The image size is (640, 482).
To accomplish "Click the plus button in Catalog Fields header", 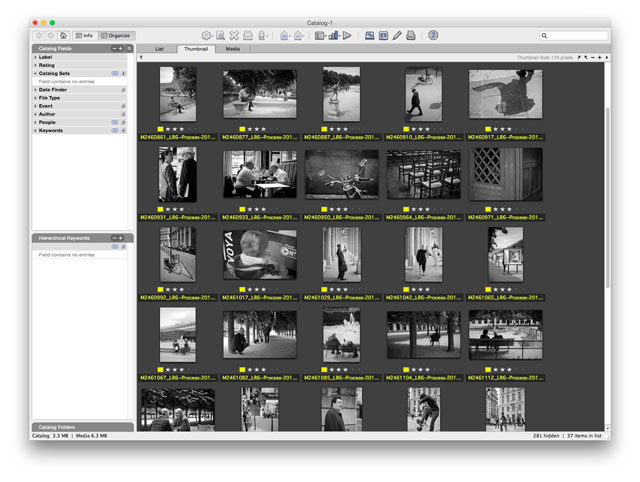I will tap(120, 49).
